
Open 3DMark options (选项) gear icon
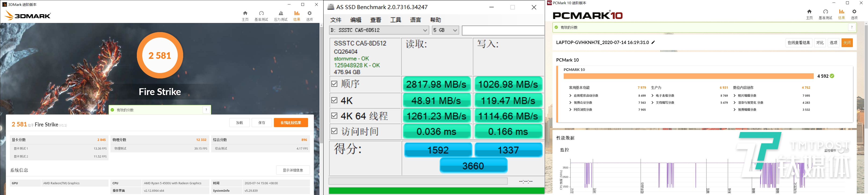[x=310, y=16]
